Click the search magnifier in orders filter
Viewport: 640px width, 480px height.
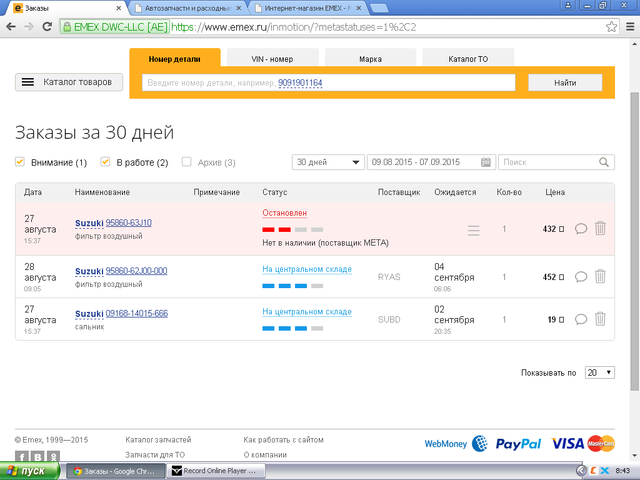(605, 162)
